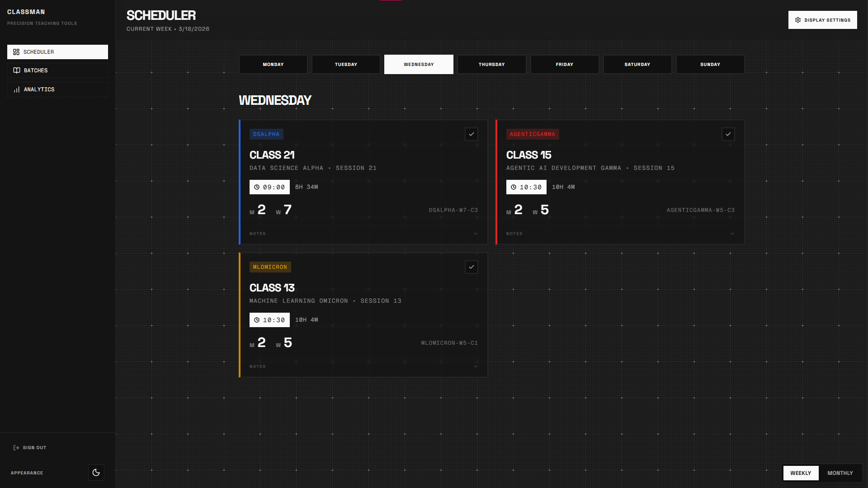The height and width of the screenshot is (488, 868).
Task: Click the gear icon on Display Settings
Action: (798, 20)
